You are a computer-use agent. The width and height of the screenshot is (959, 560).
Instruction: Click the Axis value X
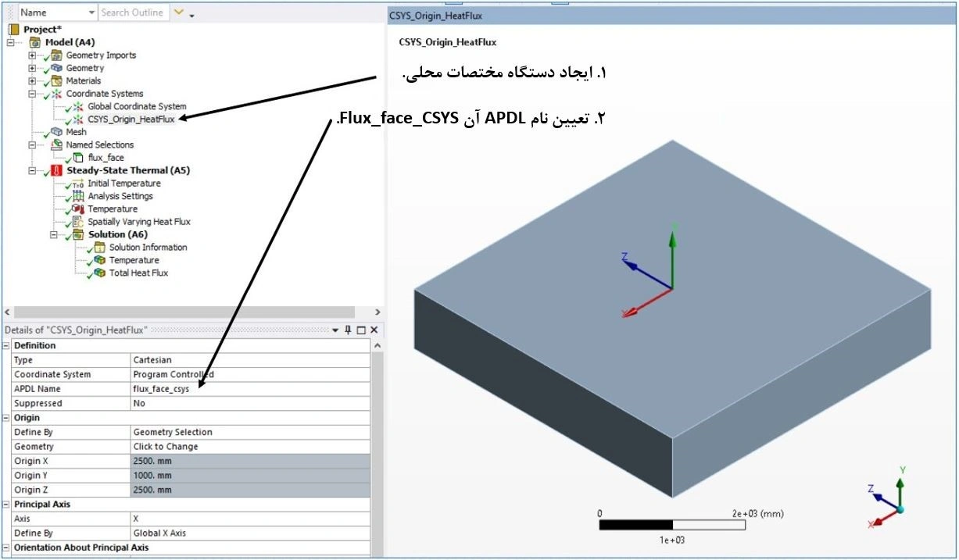tap(250, 519)
